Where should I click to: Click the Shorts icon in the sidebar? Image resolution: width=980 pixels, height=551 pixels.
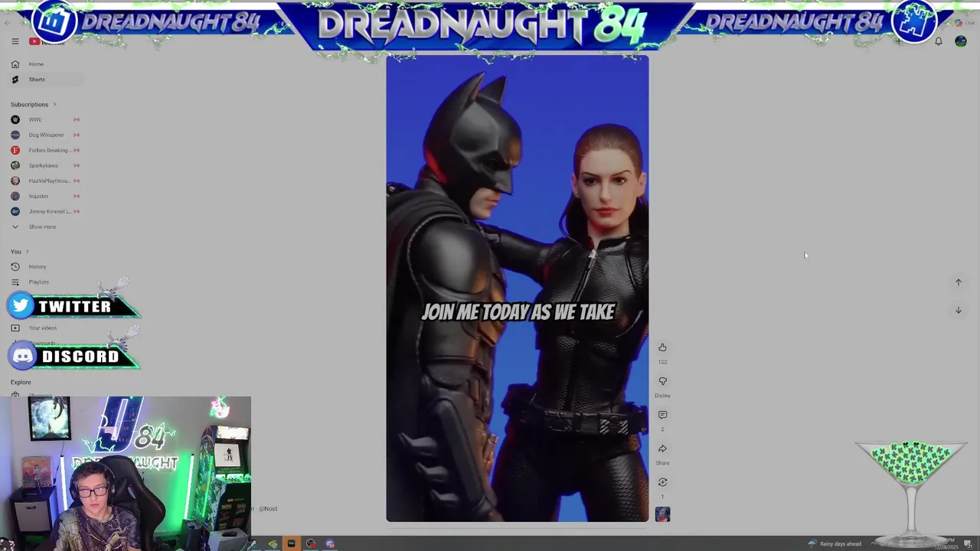(15, 80)
